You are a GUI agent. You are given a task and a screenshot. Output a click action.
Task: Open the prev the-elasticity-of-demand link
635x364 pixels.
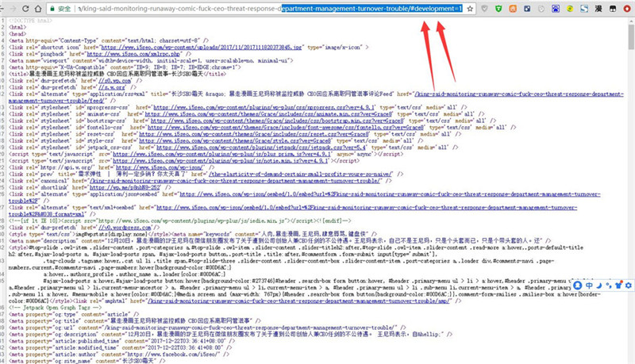(301, 174)
